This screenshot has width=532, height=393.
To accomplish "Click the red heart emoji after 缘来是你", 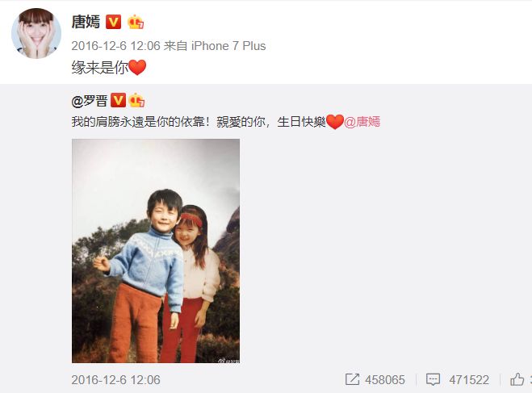I will [137, 68].
